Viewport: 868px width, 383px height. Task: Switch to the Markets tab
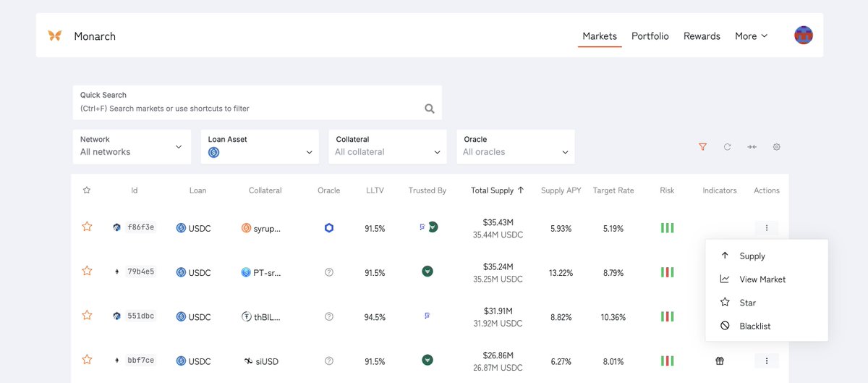[x=600, y=36]
